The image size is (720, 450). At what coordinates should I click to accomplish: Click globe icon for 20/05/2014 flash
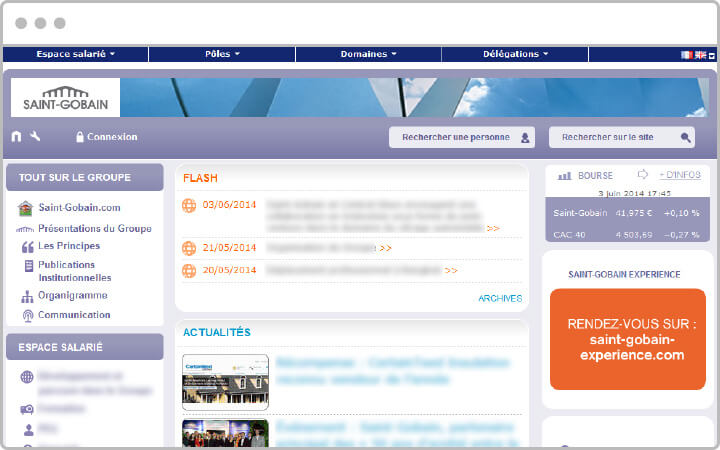189,270
